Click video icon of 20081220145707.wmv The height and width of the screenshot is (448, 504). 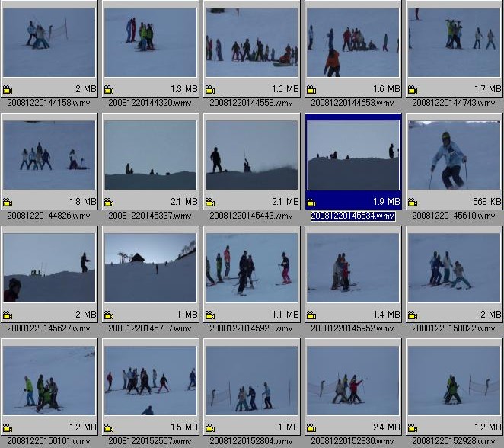[109, 315]
